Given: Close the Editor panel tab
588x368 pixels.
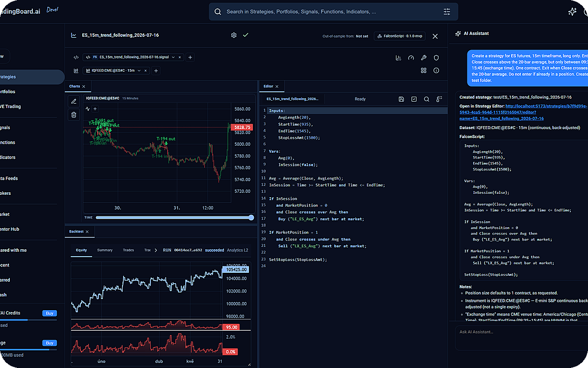Looking at the screenshot, I should pyautogui.click(x=277, y=86).
